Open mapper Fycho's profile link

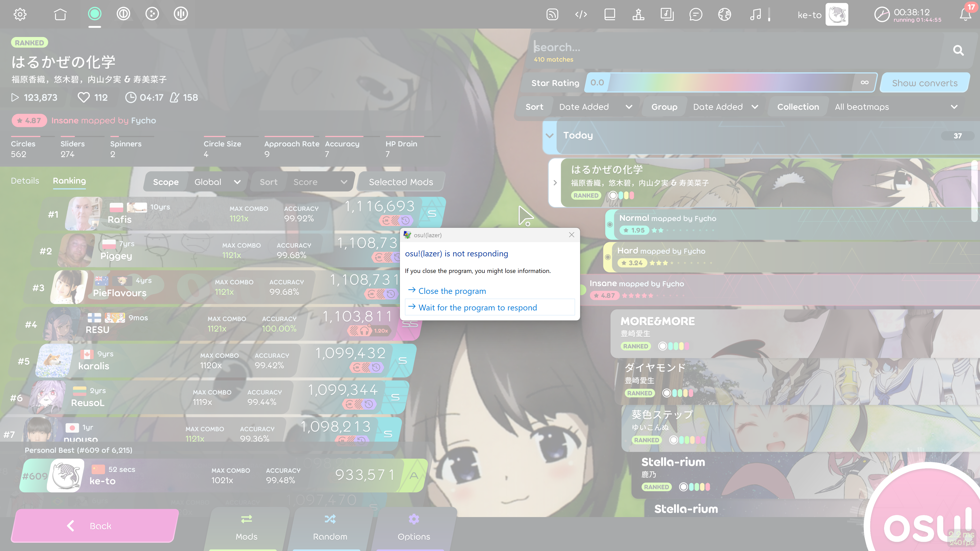pos(143,121)
